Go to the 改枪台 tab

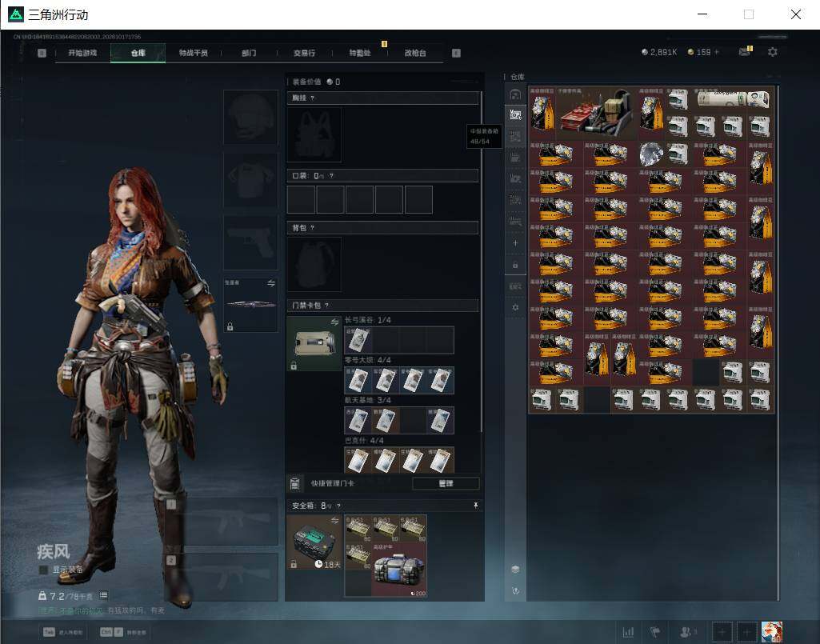coord(415,53)
